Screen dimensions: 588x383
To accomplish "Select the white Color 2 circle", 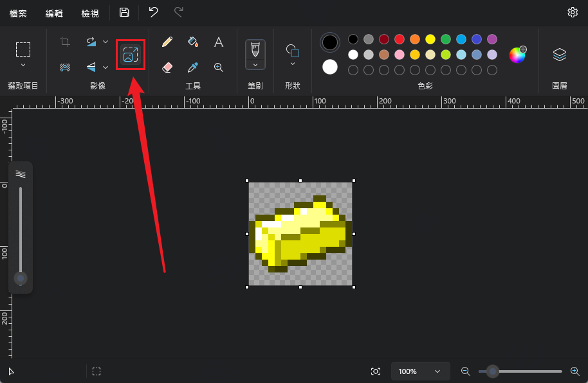I will point(330,67).
